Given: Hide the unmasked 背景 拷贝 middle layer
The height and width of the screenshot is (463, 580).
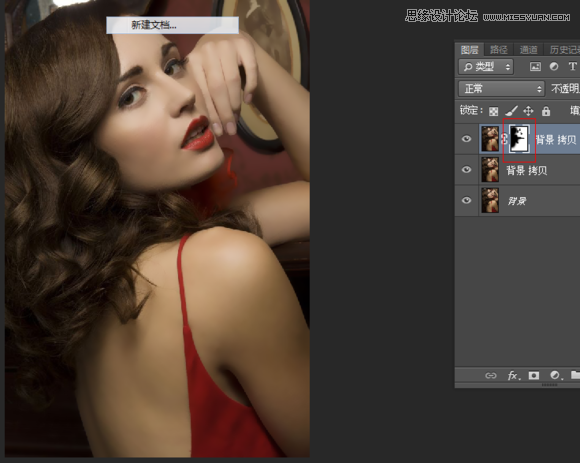Looking at the screenshot, I should pyautogui.click(x=466, y=169).
